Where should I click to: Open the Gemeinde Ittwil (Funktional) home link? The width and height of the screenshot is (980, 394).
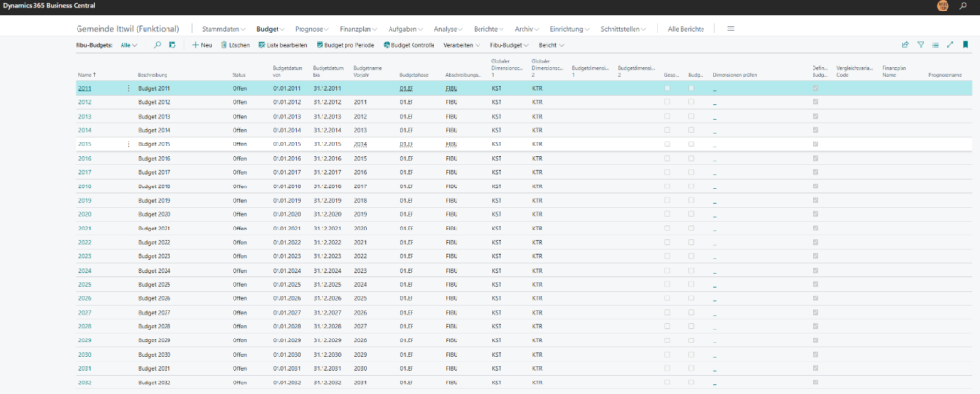(127, 29)
